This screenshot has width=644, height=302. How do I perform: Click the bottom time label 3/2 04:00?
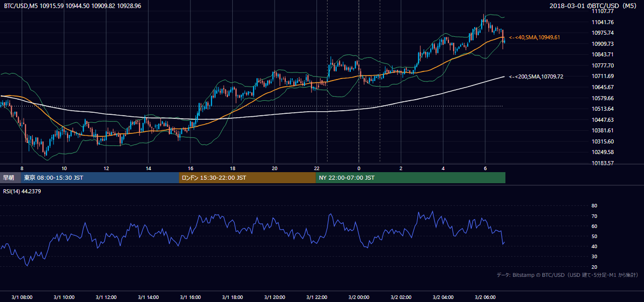pyautogui.click(x=443, y=297)
